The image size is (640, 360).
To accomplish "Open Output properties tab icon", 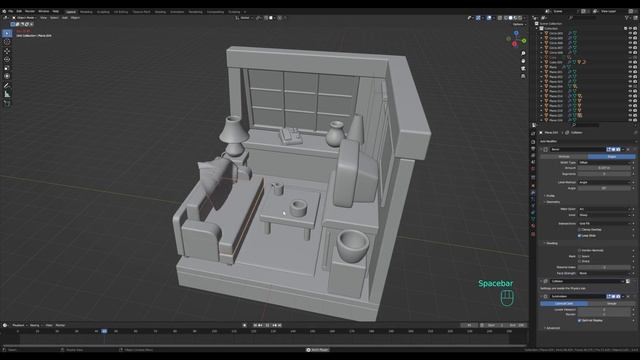I will pyautogui.click(x=533, y=149).
